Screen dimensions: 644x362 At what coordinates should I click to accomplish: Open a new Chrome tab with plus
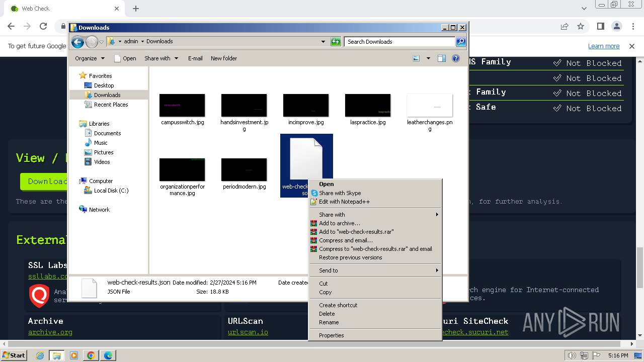pos(136,9)
